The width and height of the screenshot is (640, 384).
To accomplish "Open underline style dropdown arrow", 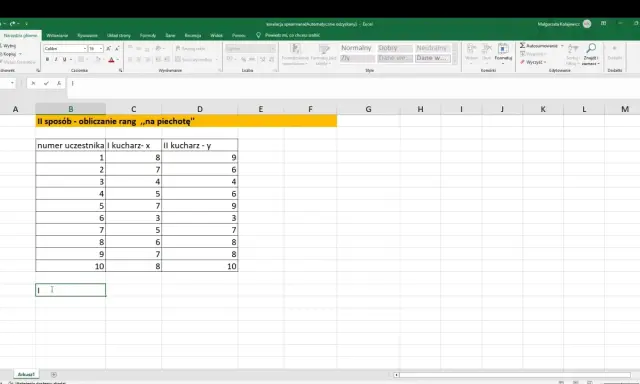I will (71, 60).
